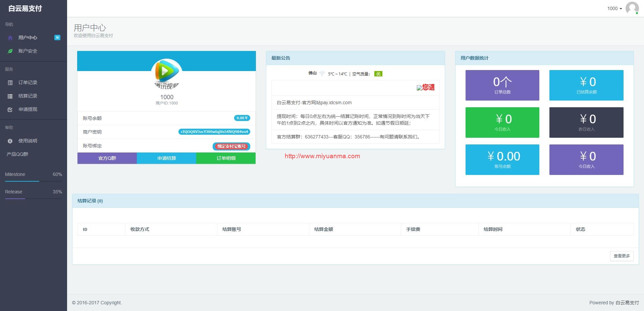This screenshot has height=311, width=644.
Task: Click the blue 账号余额 ¥0.00 card
Action: [502, 160]
